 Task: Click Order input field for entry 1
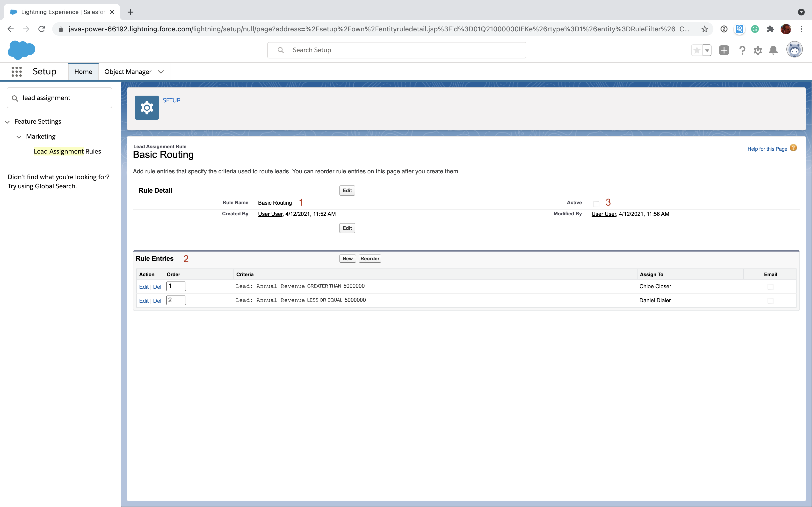pos(176,286)
